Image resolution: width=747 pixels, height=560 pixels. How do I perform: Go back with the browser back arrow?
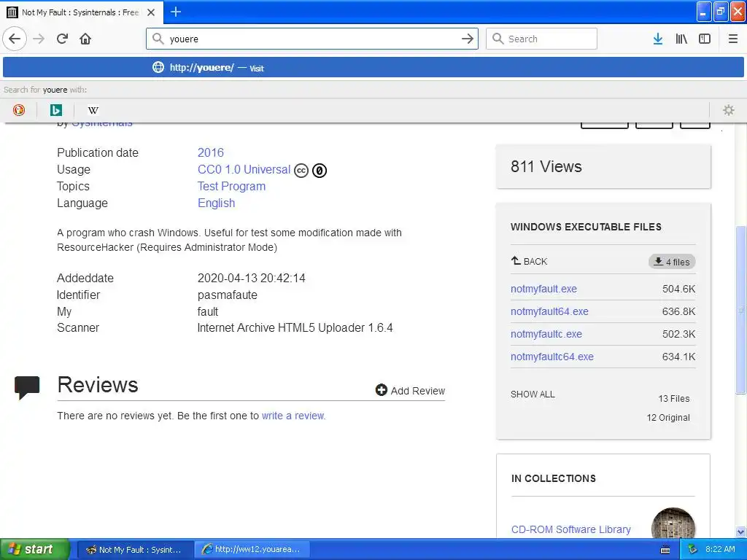pos(15,39)
